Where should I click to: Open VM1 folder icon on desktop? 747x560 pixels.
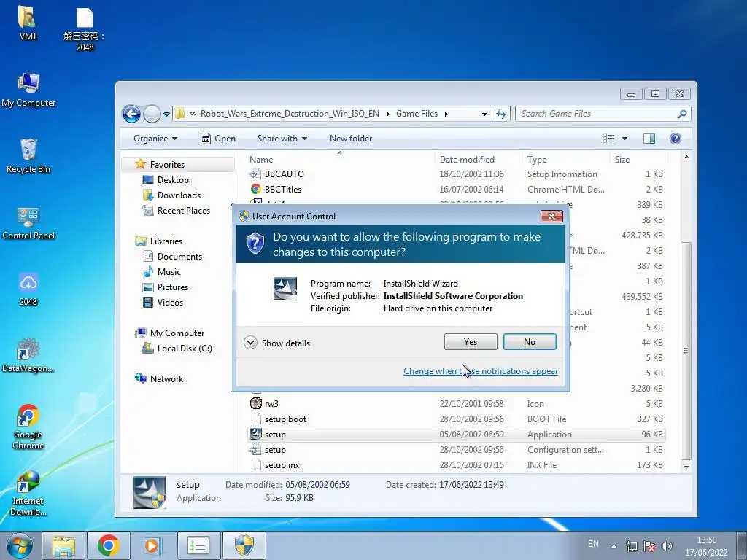[28, 23]
